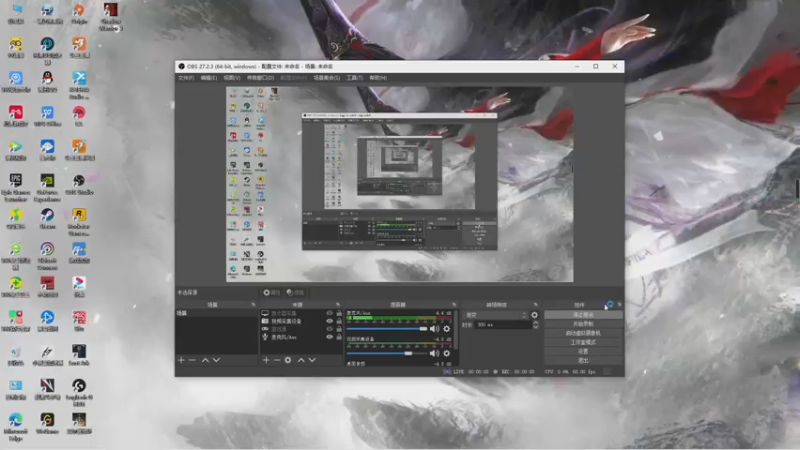
Task: Click the 300 ms transition duration field
Action: (x=503, y=325)
